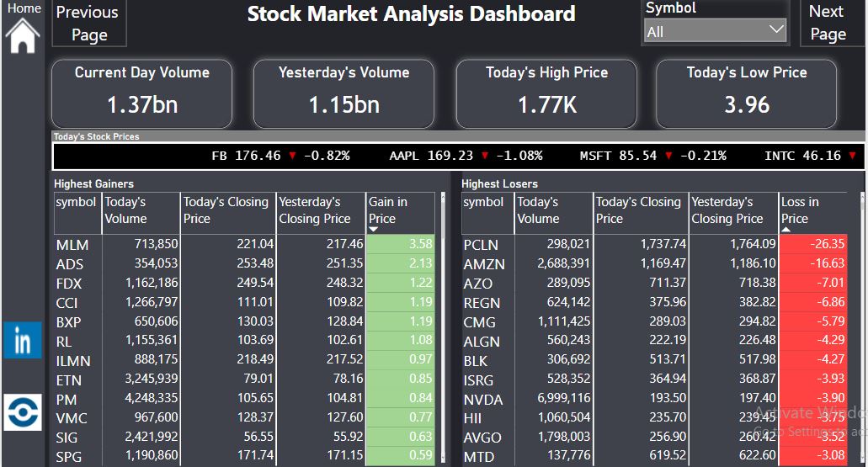The height and width of the screenshot is (467, 868).
Task: Click the Symbol dropdown chevron arrow
Action: click(777, 29)
